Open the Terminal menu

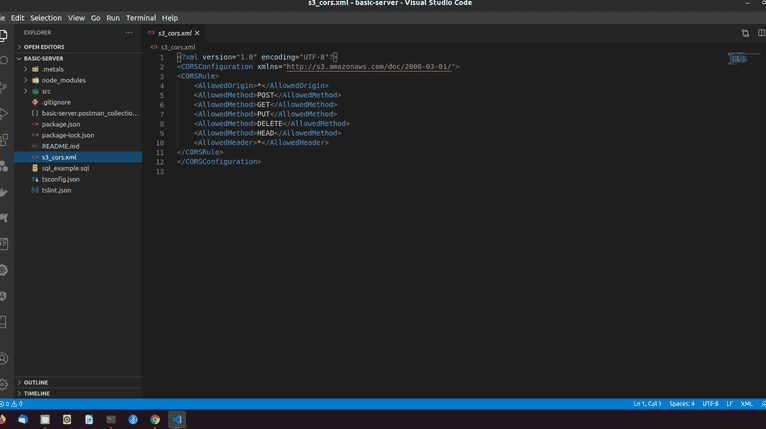(141, 18)
